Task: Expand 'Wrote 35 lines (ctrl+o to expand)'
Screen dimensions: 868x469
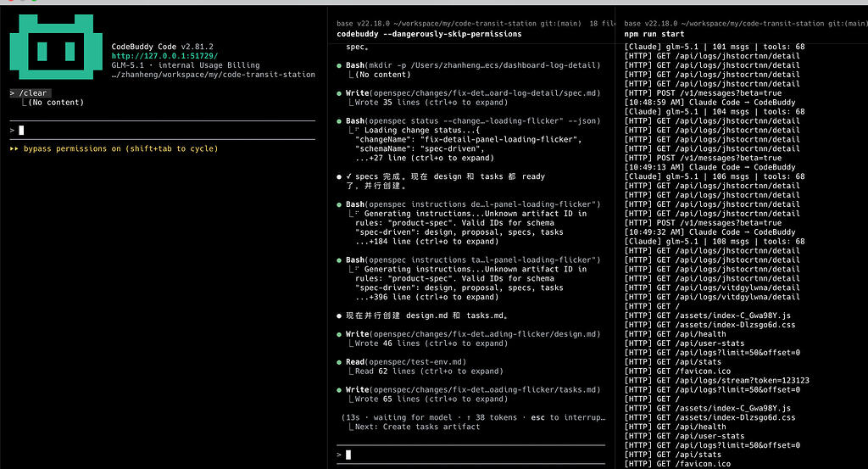Action: (x=431, y=103)
